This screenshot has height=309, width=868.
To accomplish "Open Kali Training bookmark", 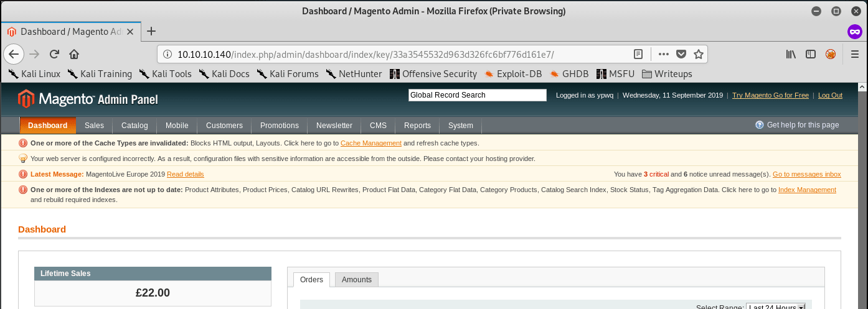I will pos(100,74).
